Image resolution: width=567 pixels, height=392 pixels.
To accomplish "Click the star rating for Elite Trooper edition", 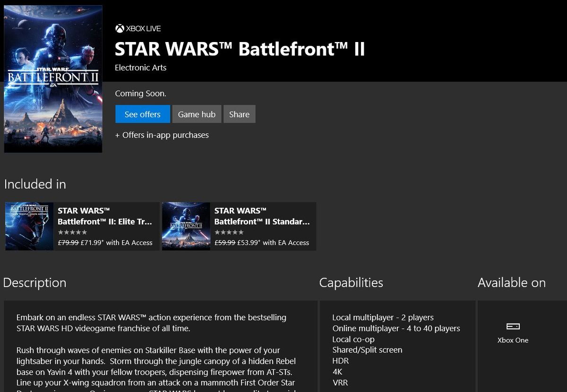I will click(x=72, y=232).
